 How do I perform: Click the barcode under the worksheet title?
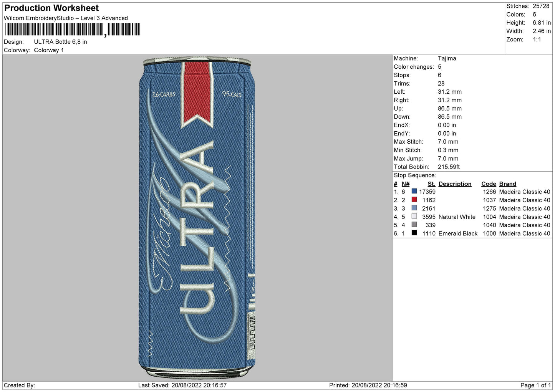[x=73, y=30]
